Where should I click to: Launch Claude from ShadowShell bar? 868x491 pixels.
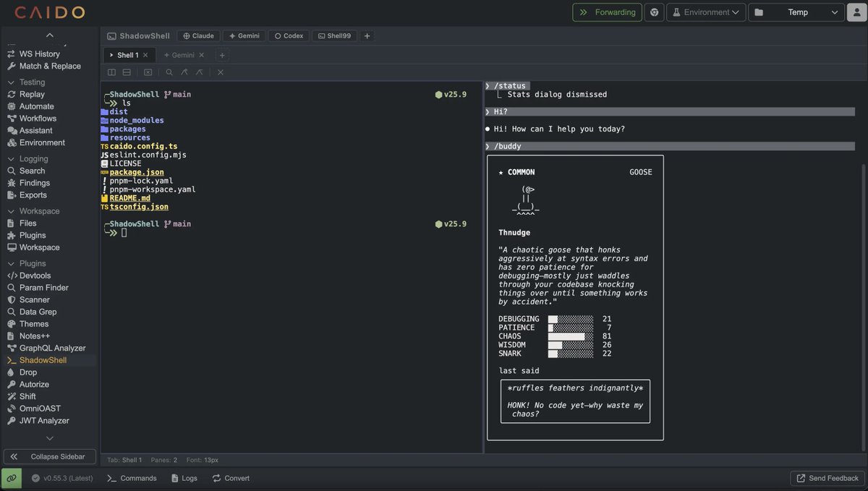pyautogui.click(x=198, y=35)
